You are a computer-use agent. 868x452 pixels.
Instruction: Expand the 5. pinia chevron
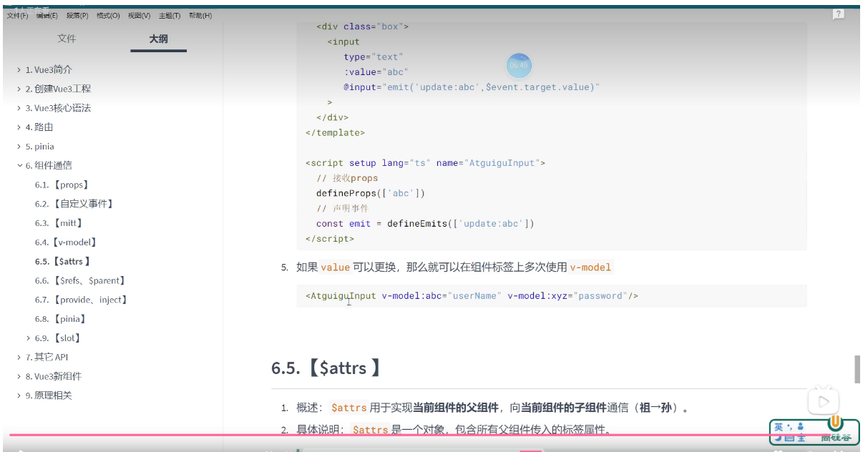[19, 147]
